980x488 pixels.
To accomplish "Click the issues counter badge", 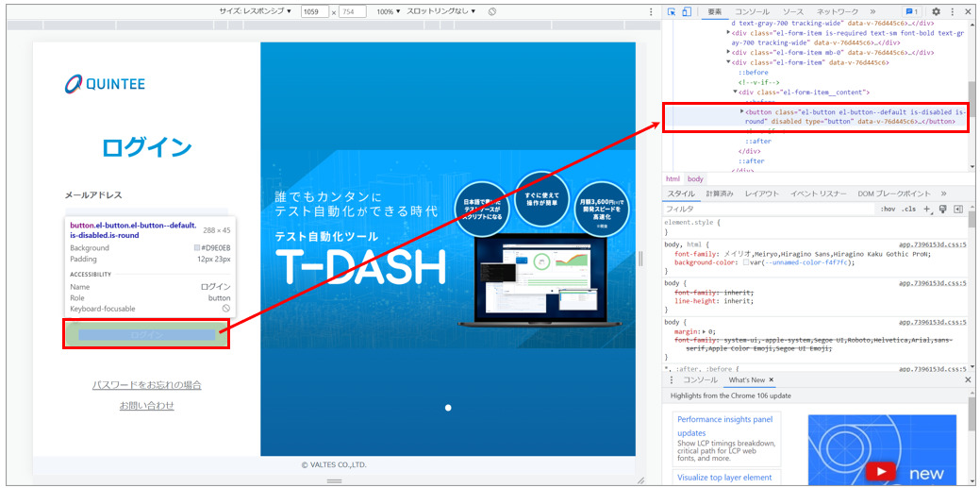I will 911,11.
